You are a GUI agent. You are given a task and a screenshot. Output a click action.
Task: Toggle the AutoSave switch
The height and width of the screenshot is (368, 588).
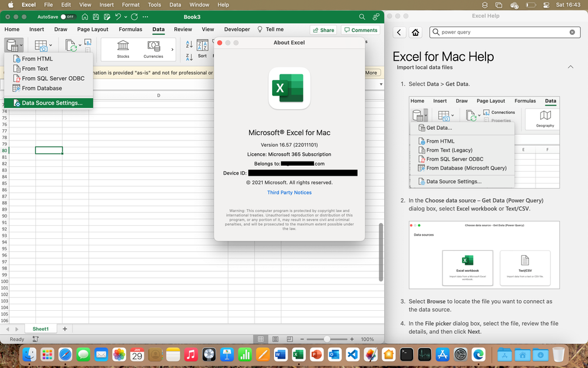click(x=68, y=17)
